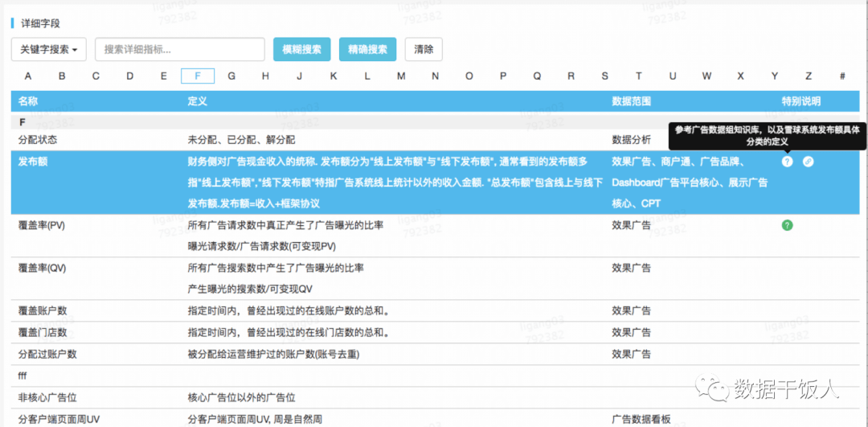Viewport: 868px width, 427px height.
Task: Select the 覆盖率(QV) field row
Action: click(x=42, y=268)
